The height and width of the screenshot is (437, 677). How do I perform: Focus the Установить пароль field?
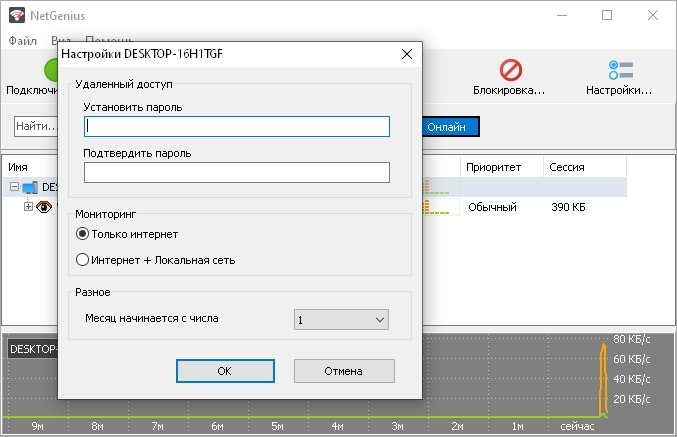[x=237, y=127]
